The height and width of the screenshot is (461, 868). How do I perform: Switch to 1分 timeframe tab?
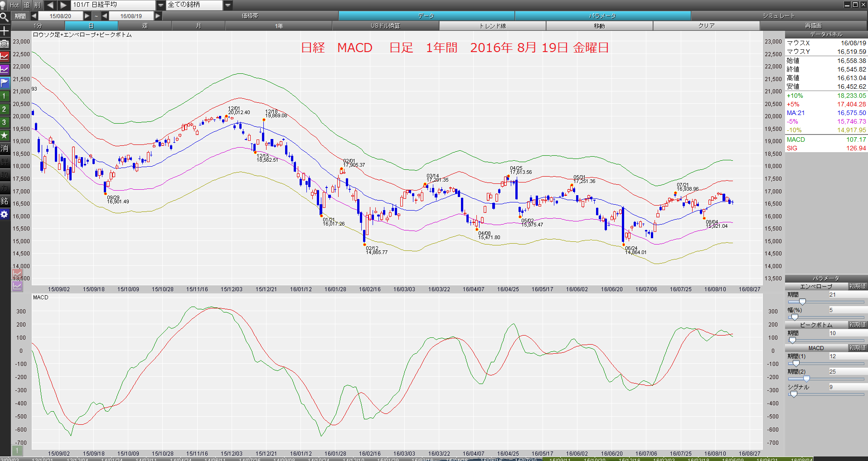tap(38, 26)
